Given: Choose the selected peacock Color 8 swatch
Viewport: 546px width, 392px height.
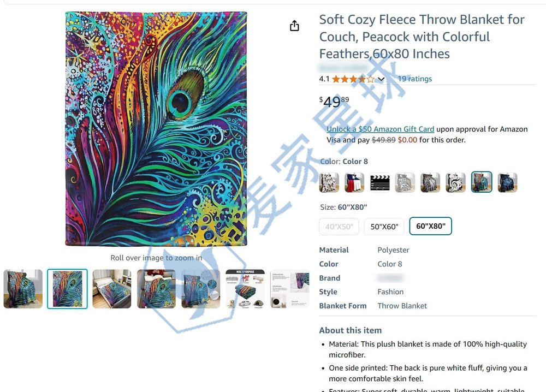Looking at the screenshot, I should (481, 182).
